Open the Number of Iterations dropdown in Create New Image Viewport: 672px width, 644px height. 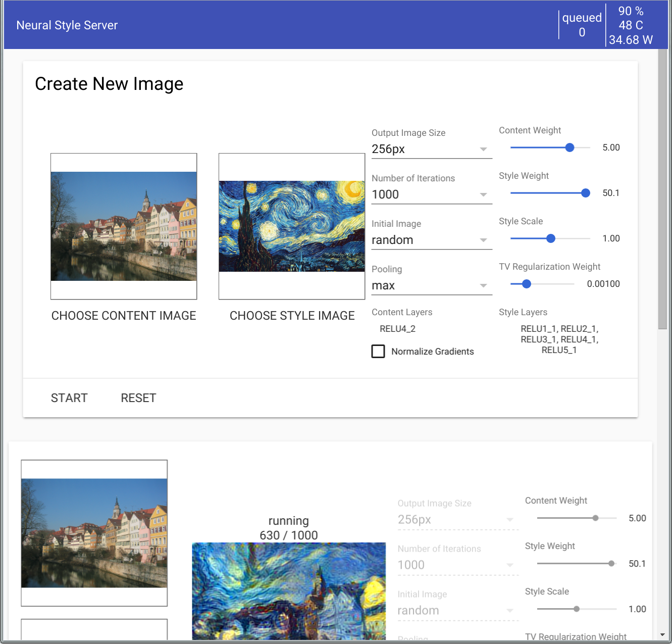click(x=432, y=194)
